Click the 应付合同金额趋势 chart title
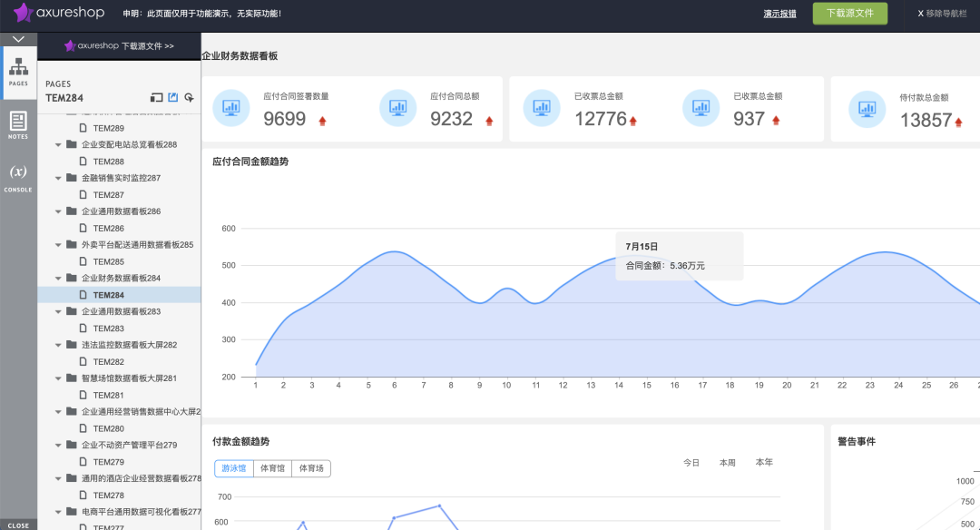This screenshot has height=530, width=980. point(250,162)
